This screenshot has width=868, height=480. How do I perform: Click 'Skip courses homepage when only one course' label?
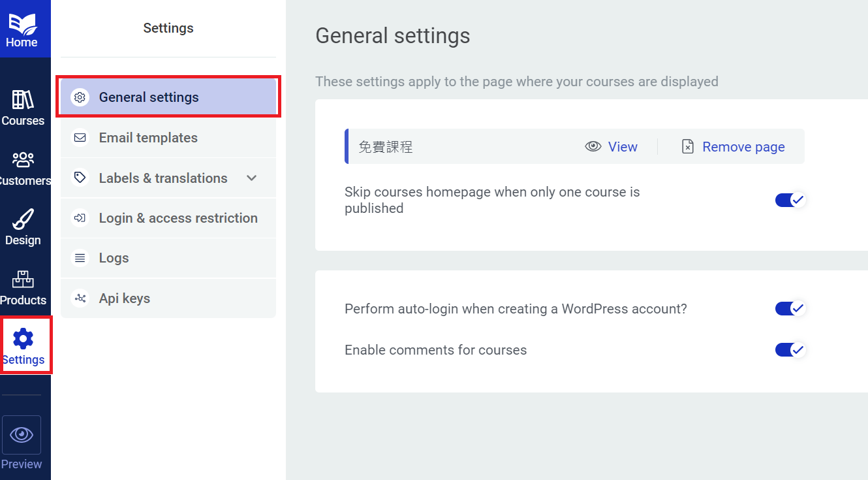click(x=492, y=200)
